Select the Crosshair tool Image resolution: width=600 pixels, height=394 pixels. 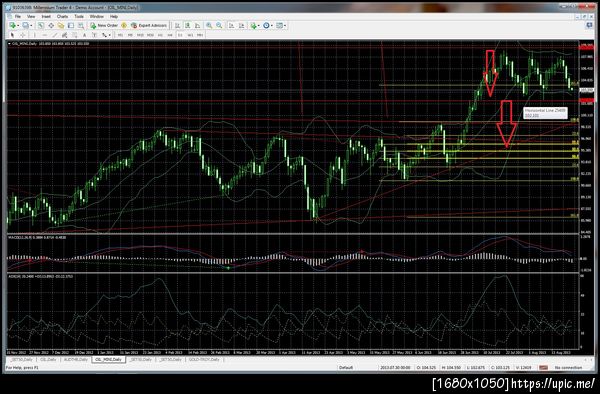click(23, 35)
